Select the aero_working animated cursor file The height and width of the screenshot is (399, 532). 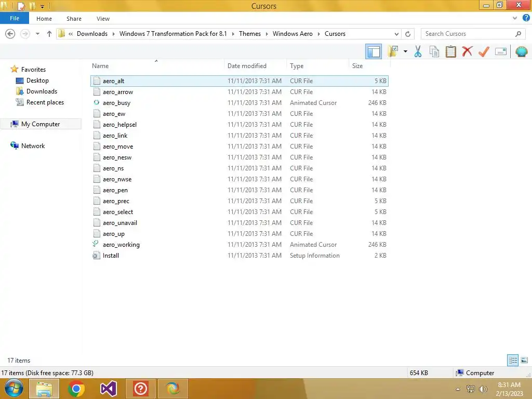pyautogui.click(x=239, y=245)
